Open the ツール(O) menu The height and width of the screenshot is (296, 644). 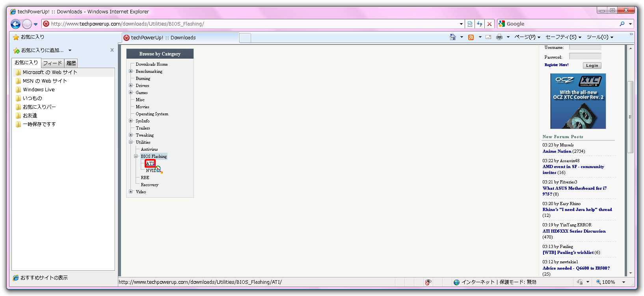(x=600, y=37)
